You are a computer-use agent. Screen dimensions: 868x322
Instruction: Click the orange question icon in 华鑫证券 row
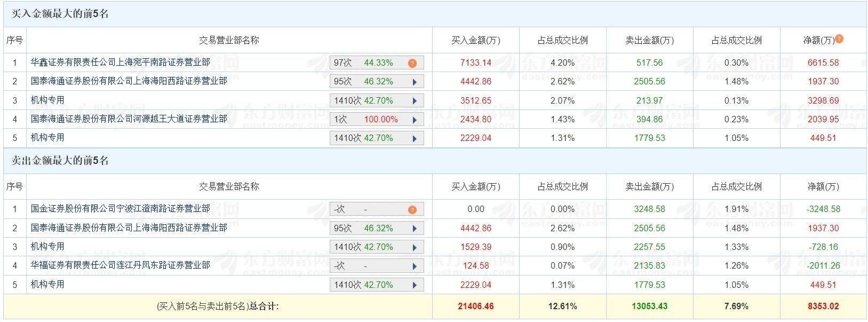point(412,63)
